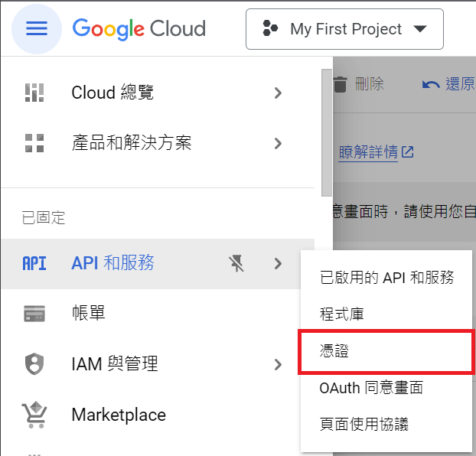Viewport: 476px width, 456px height.
Task: Open Marketplace from sidebar
Action: click(x=151, y=415)
